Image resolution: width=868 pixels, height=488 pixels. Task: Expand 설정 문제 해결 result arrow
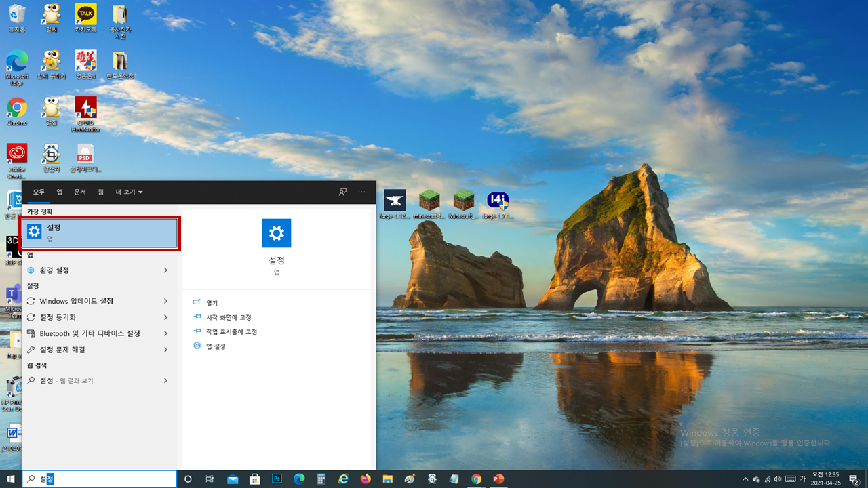coord(166,350)
